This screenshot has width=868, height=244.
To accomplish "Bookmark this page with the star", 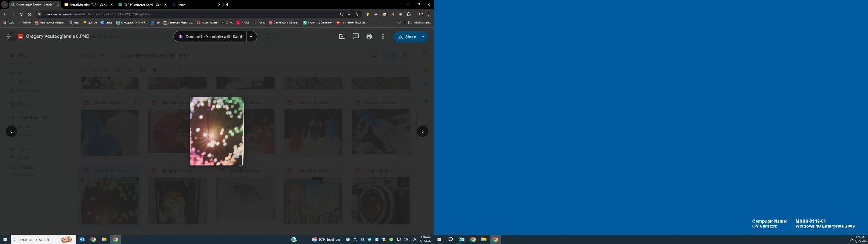I will pyautogui.click(x=357, y=14).
